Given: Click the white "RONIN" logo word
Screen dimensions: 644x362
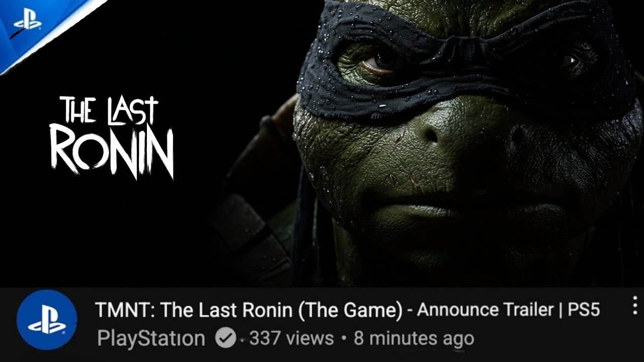Looking at the screenshot, I should [x=112, y=152].
